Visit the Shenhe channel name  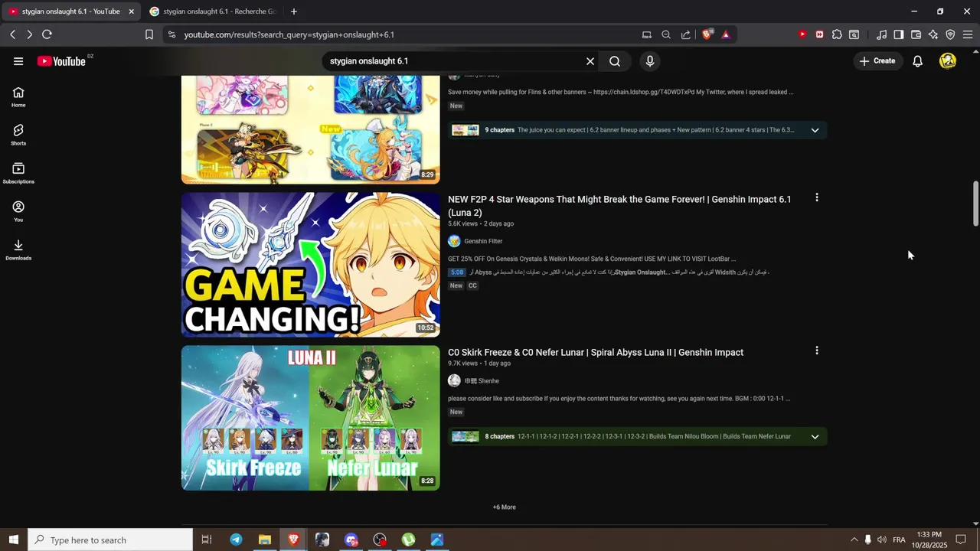click(482, 381)
